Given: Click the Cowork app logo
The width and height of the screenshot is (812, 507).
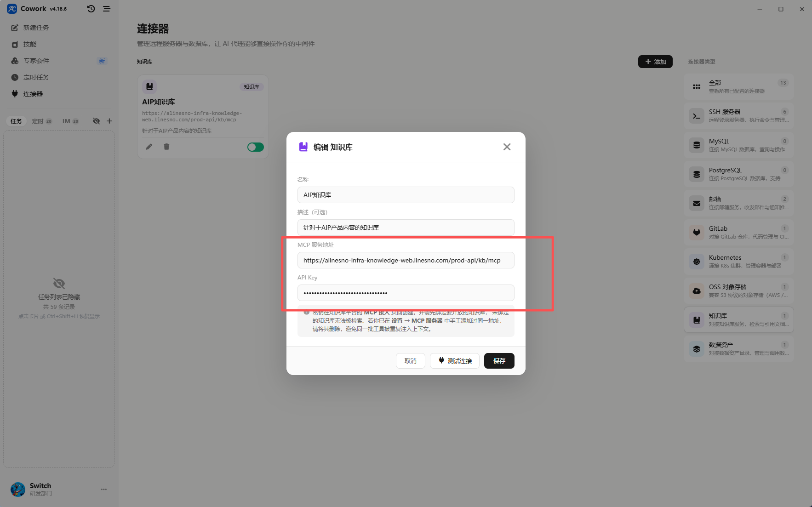Looking at the screenshot, I should coord(12,9).
